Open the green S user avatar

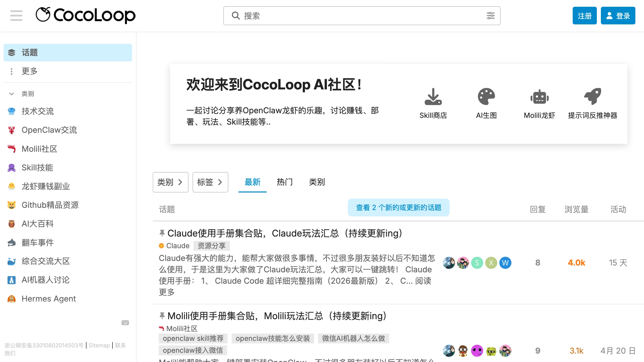(477, 263)
